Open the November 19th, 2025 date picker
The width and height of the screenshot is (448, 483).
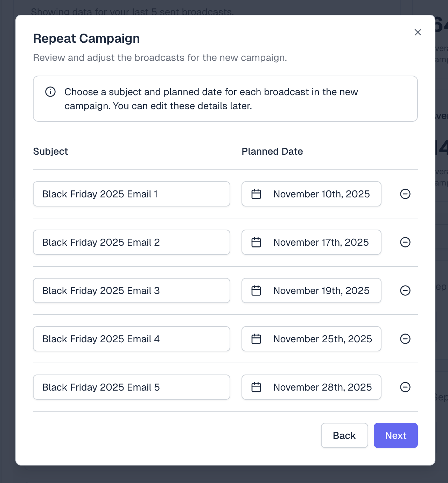click(311, 290)
